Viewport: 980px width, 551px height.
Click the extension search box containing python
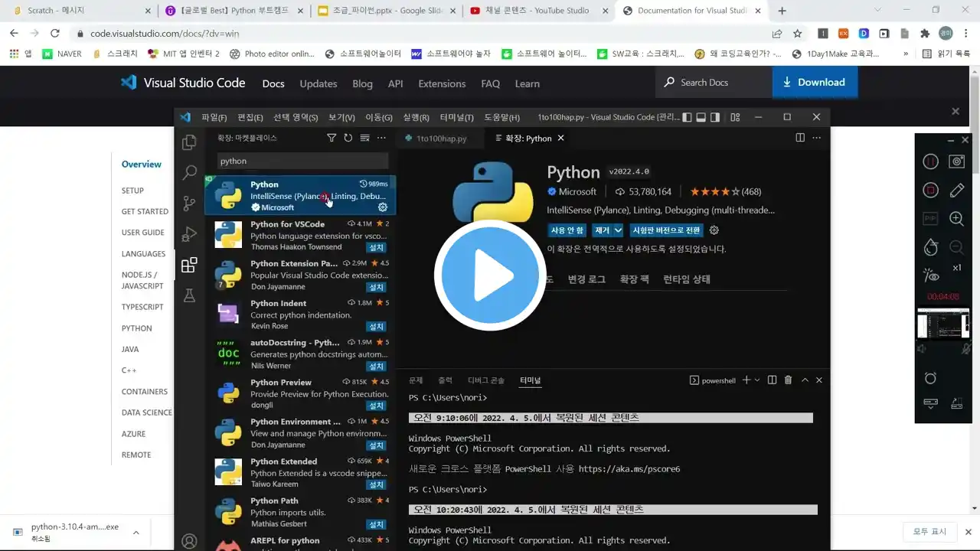click(x=303, y=161)
